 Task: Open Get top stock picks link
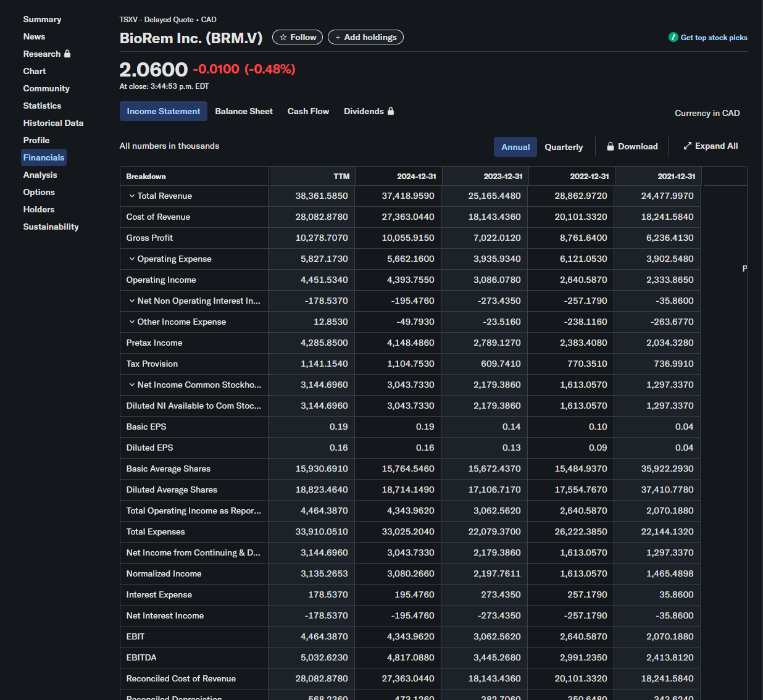click(708, 38)
